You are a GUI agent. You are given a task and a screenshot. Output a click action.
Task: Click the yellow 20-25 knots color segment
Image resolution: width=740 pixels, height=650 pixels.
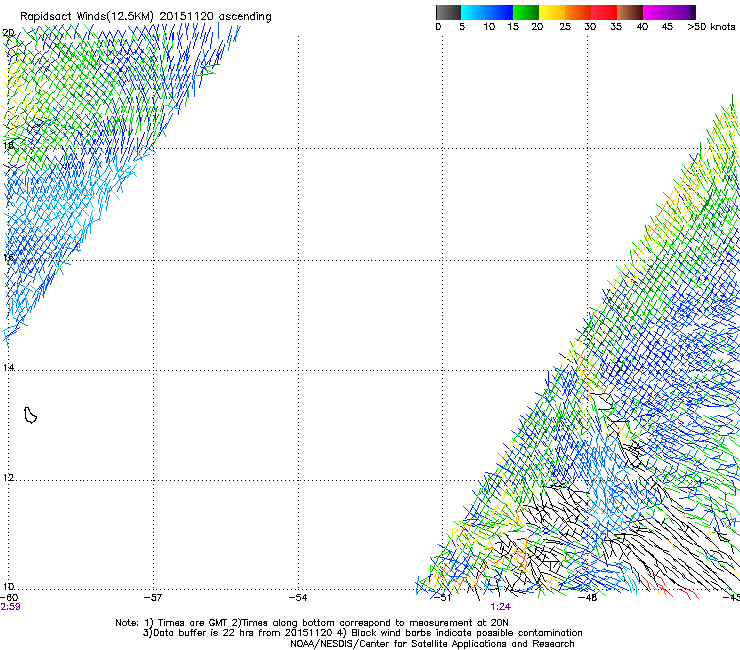coord(552,12)
